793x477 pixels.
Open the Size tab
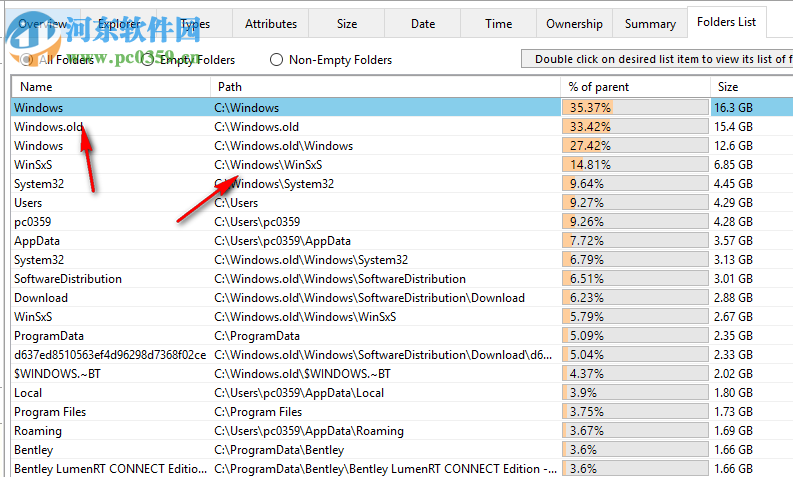(x=347, y=24)
